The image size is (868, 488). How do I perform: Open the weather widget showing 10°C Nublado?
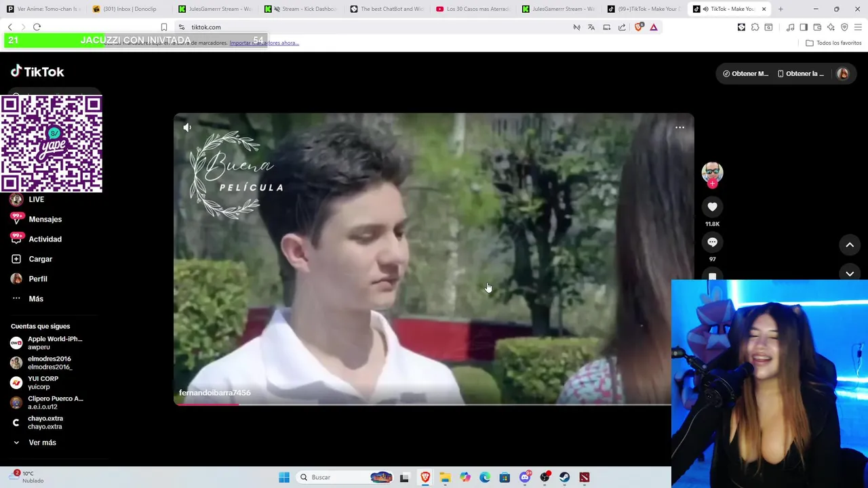point(27,477)
